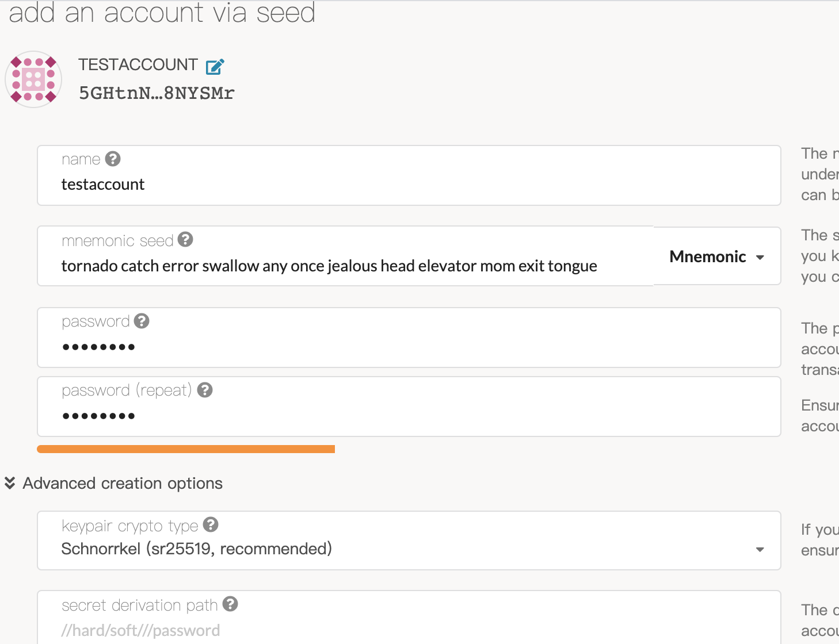Viewport: 839px width, 644px height.
Task: Click the help icon next to name
Action: 113,159
